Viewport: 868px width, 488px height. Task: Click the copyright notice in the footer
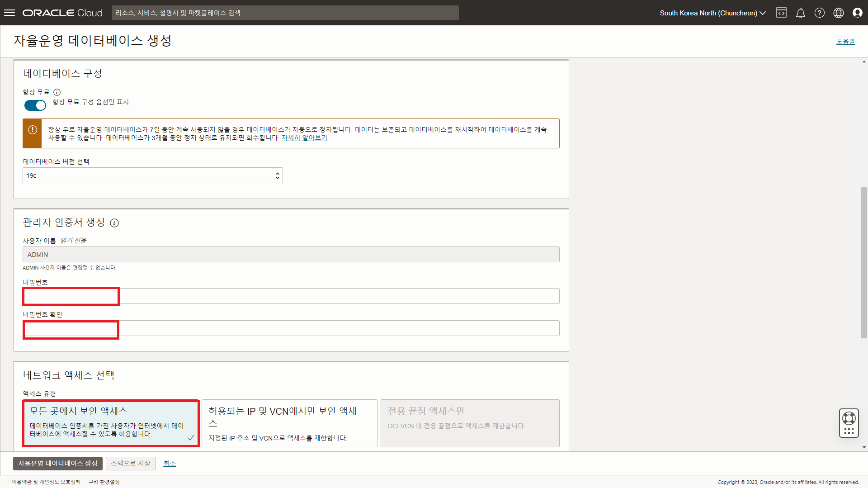pyautogui.click(x=788, y=482)
